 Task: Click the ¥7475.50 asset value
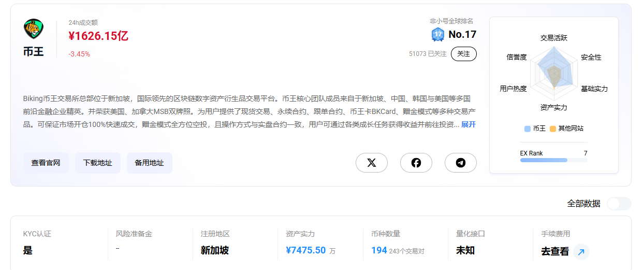(x=306, y=250)
